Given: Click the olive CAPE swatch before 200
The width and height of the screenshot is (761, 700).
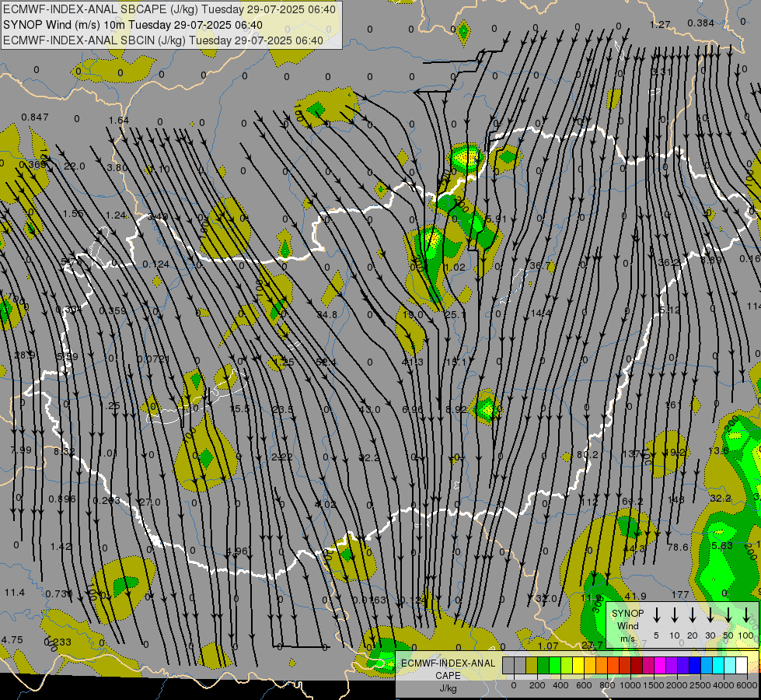Looking at the screenshot, I should pos(532,666).
